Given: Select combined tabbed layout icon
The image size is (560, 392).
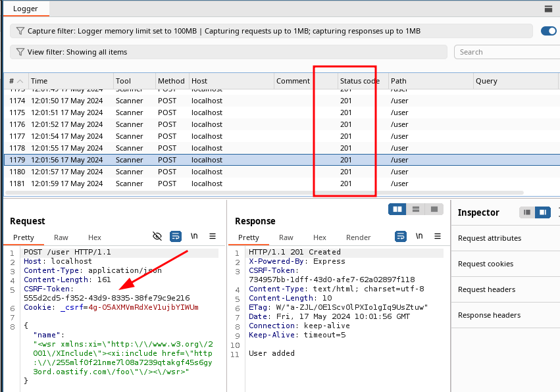Looking at the screenshot, I should [434, 209].
